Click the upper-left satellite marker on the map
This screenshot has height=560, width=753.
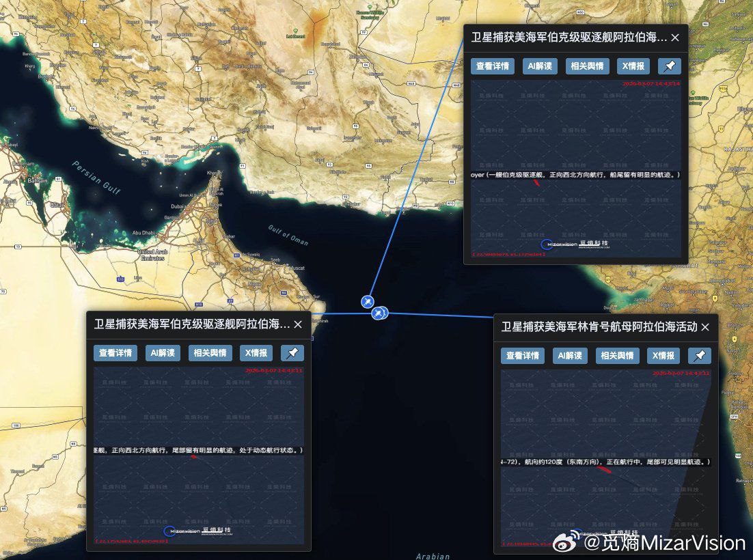coord(368,301)
